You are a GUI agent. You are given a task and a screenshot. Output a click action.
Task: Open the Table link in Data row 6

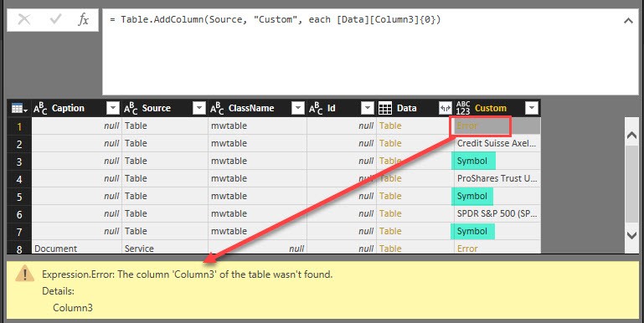tap(390, 214)
